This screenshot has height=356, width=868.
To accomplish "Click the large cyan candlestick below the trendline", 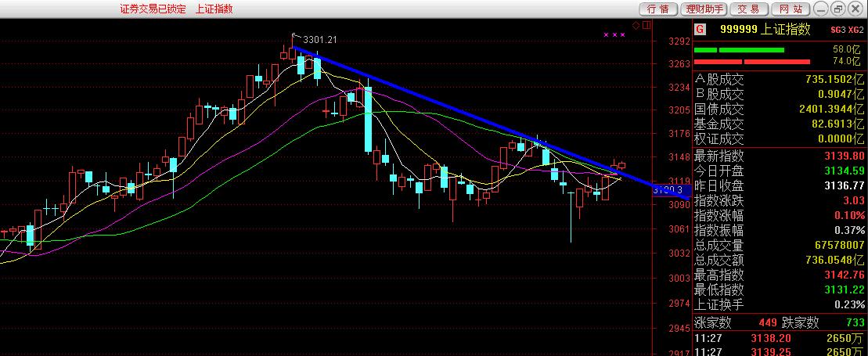I will click(368, 119).
